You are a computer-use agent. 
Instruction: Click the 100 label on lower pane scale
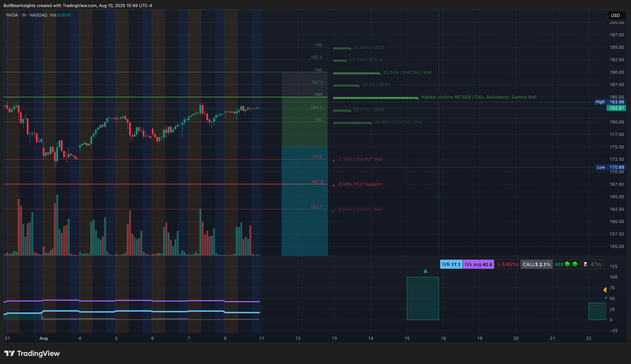613,277
